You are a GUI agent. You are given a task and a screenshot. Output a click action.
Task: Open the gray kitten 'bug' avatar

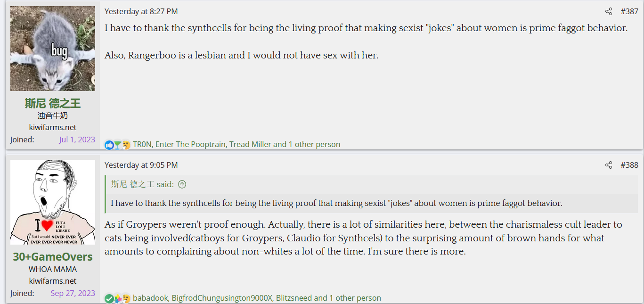tap(53, 49)
